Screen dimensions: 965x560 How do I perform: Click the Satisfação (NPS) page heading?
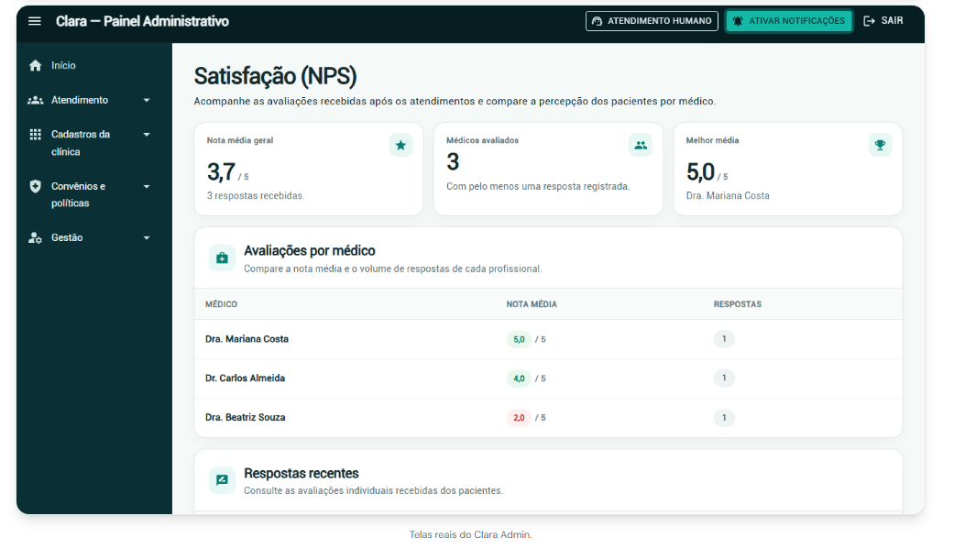pyautogui.click(x=275, y=76)
